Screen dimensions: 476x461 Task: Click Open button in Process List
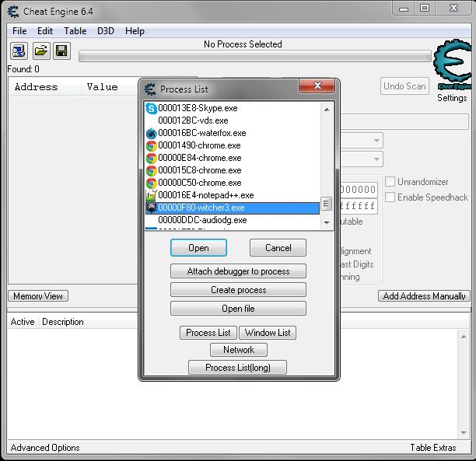(198, 248)
